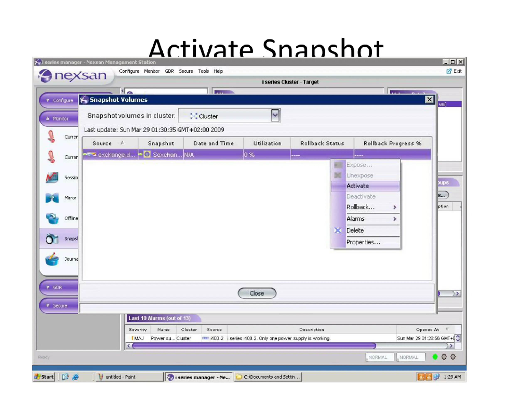
Task: Expand the Alarms submenu arrow
Action: 395,219
